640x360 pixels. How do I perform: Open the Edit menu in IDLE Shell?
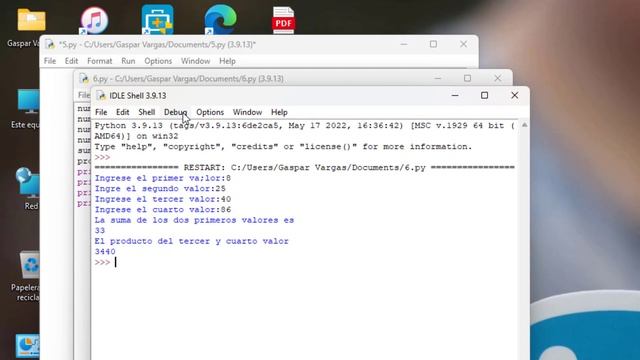click(x=122, y=112)
